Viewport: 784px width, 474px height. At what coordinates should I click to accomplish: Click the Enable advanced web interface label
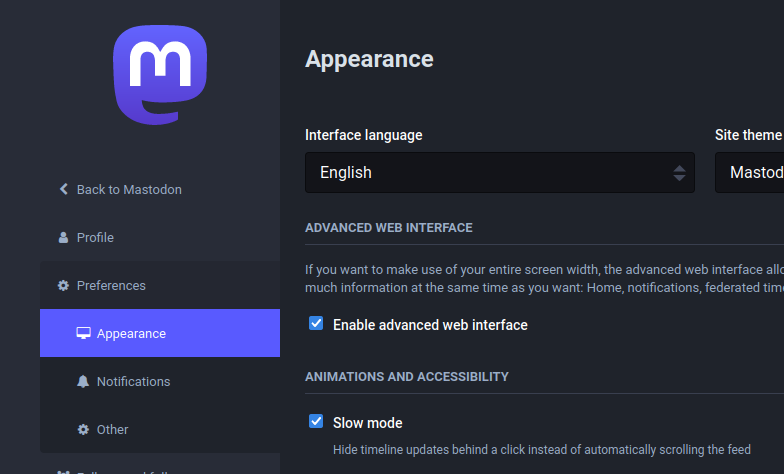tap(430, 325)
